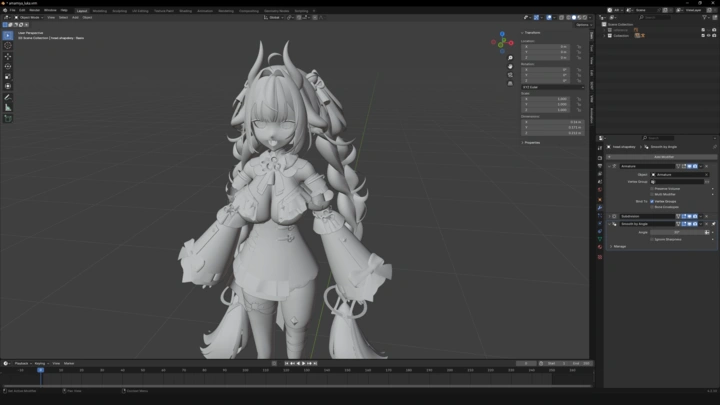Open the Output properties tab icon
Screen dimensions: 720x405
pos(600,166)
